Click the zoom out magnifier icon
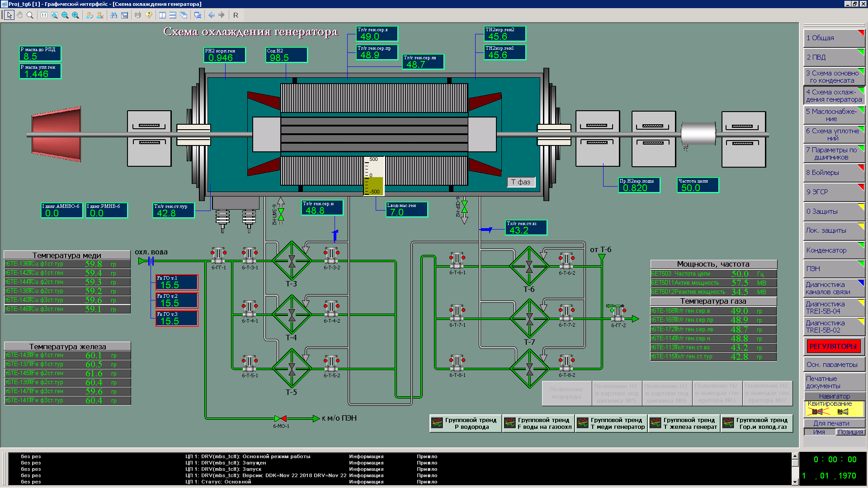Image resolution: width=868 pixels, height=488 pixels. click(65, 15)
